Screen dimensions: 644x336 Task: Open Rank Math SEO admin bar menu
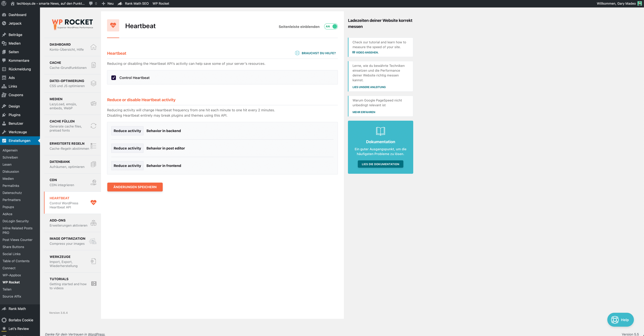(133, 4)
